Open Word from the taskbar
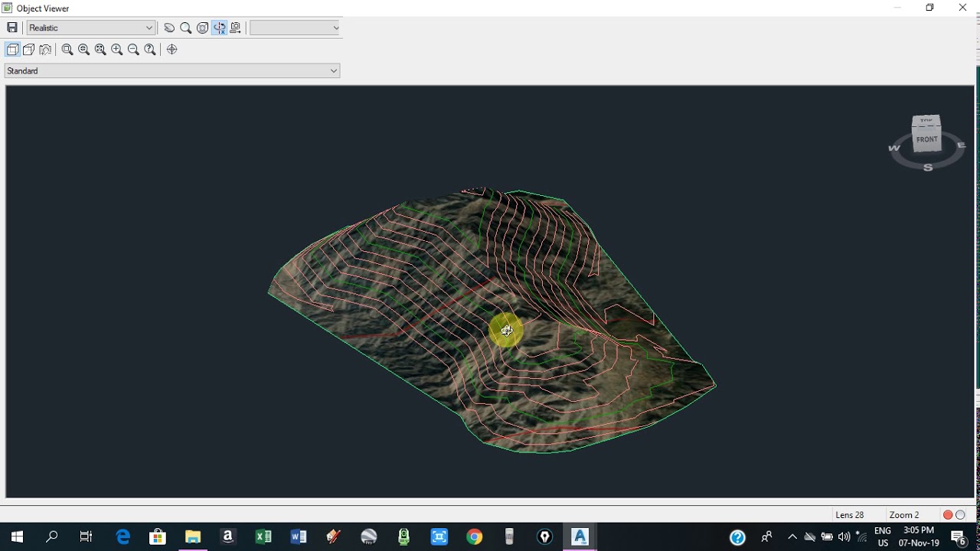The width and height of the screenshot is (980, 551). click(x=299, y=537)
